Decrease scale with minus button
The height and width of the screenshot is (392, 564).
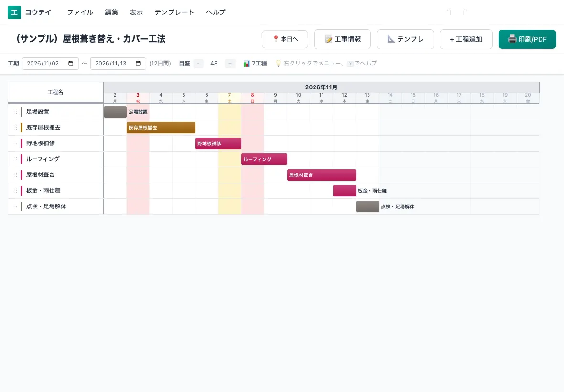(198, 64)
